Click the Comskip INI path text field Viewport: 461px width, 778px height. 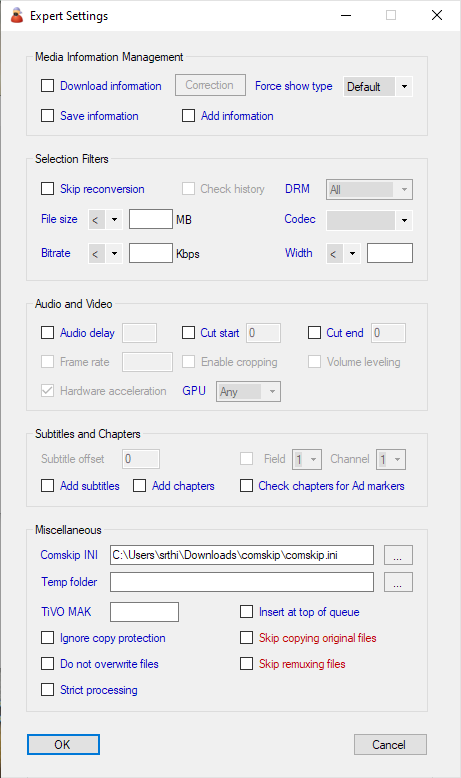click(x=242, y=555)
